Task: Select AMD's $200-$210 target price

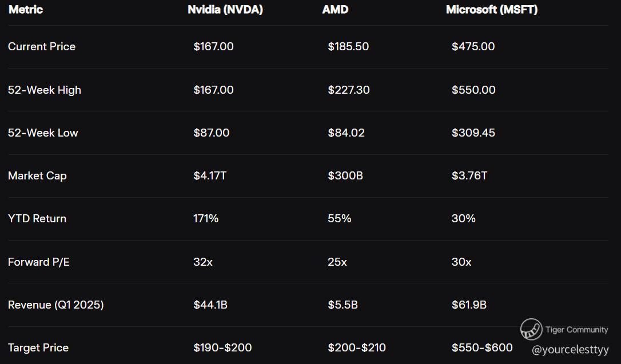Action: [357, 348]
